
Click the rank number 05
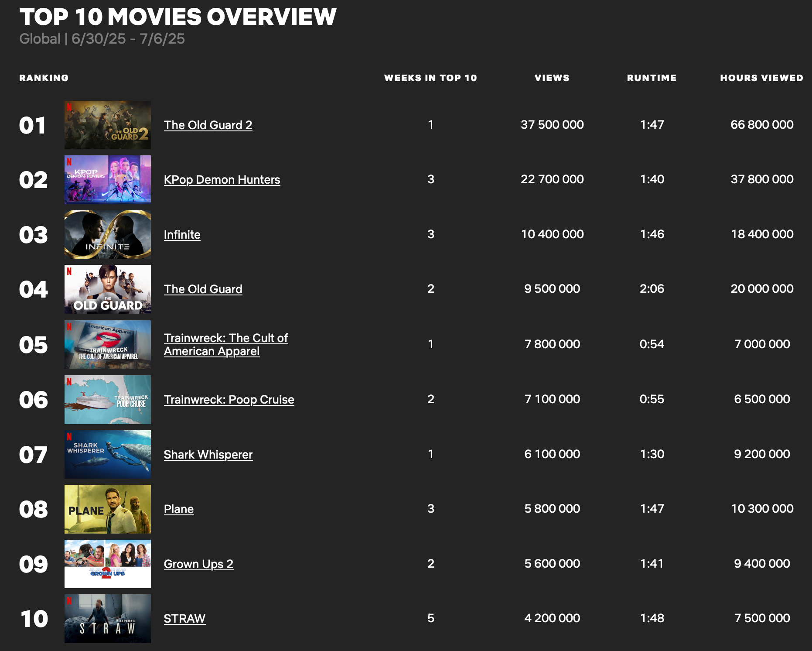point(33,345)
